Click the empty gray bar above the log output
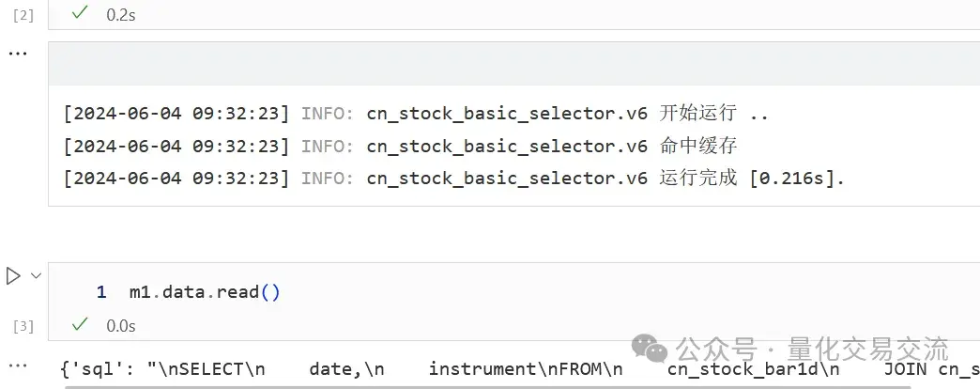 513,64
